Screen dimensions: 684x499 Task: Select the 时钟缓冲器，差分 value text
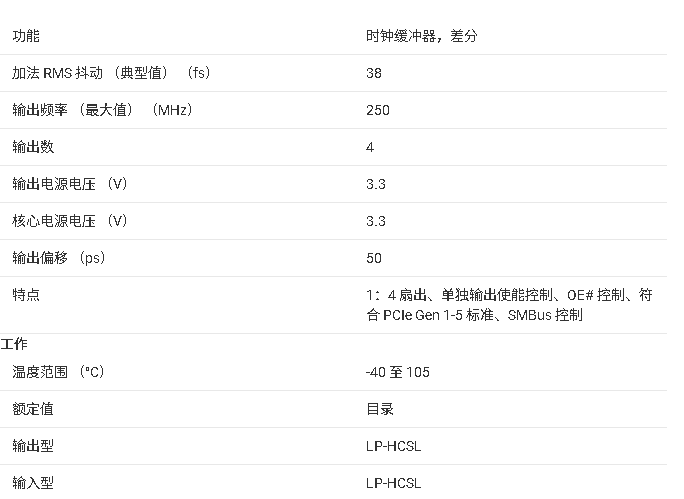[422, 36]
